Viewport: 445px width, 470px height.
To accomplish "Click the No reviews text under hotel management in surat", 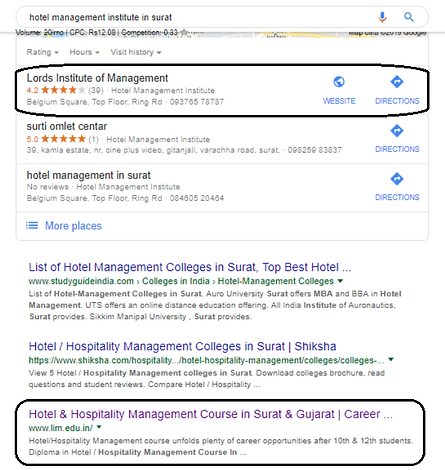I will coord(47,187).
